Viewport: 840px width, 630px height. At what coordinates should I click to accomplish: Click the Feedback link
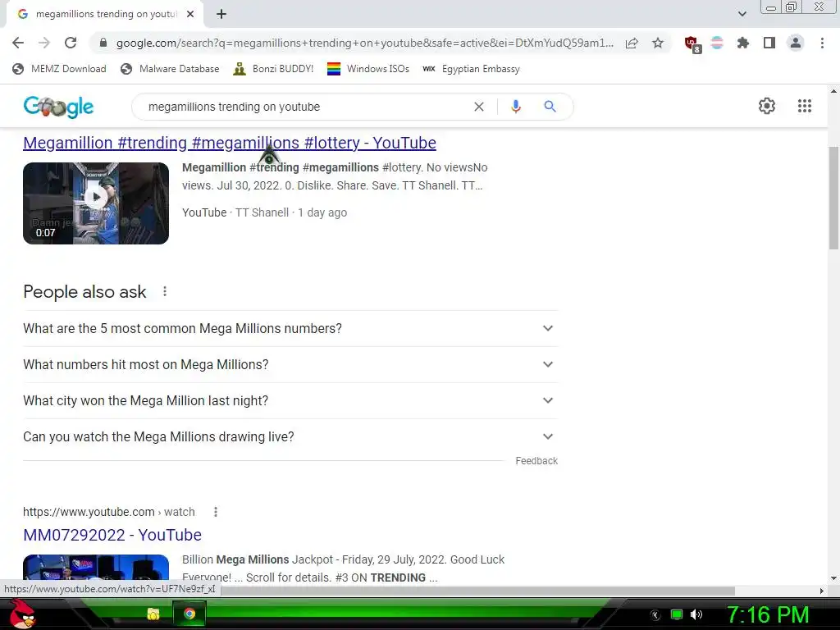pos(536,461)
